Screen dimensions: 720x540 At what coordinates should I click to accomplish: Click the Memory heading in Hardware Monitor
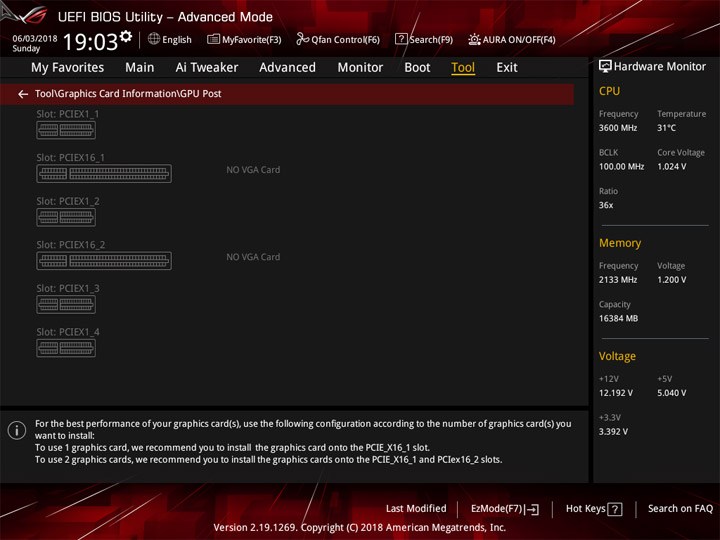(620, 243)
